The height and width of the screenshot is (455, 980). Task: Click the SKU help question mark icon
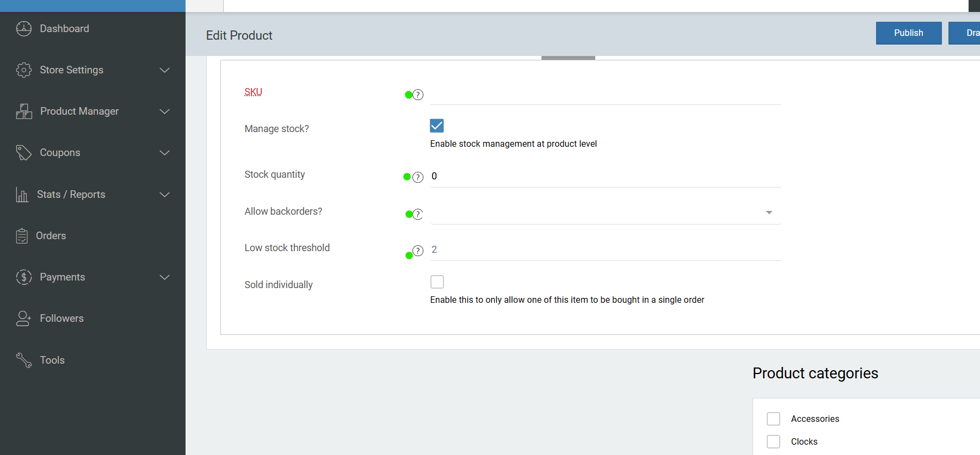click(418, 95)
